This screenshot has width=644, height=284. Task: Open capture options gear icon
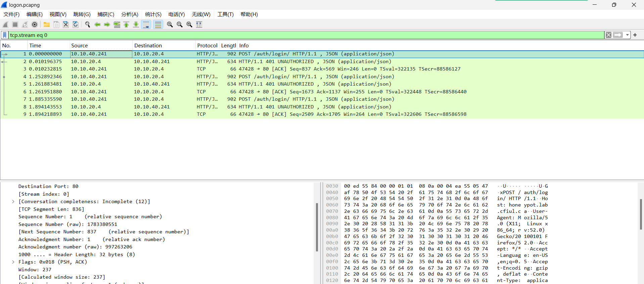(x=35, y=25)
